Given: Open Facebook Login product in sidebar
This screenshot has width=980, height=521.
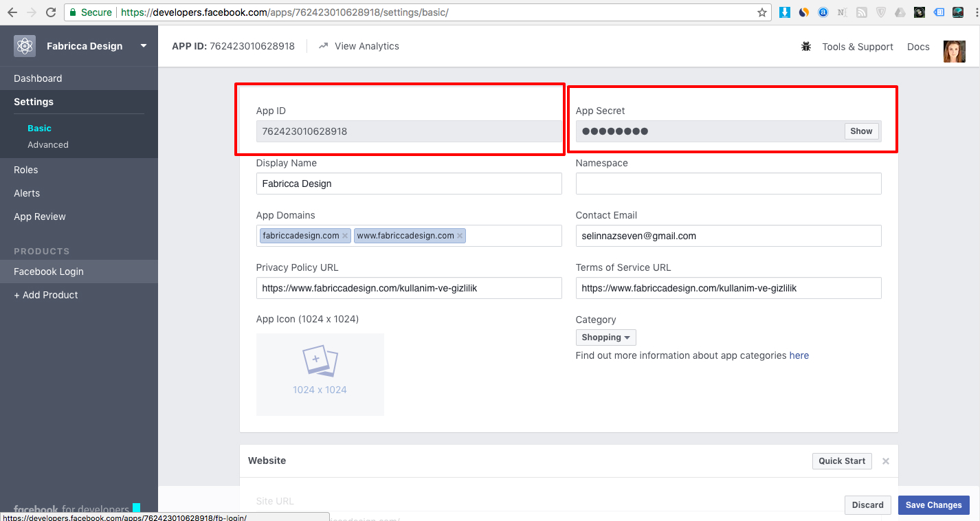Looking at the screenshot, I should pyautogui.click(x=49, y=271).
